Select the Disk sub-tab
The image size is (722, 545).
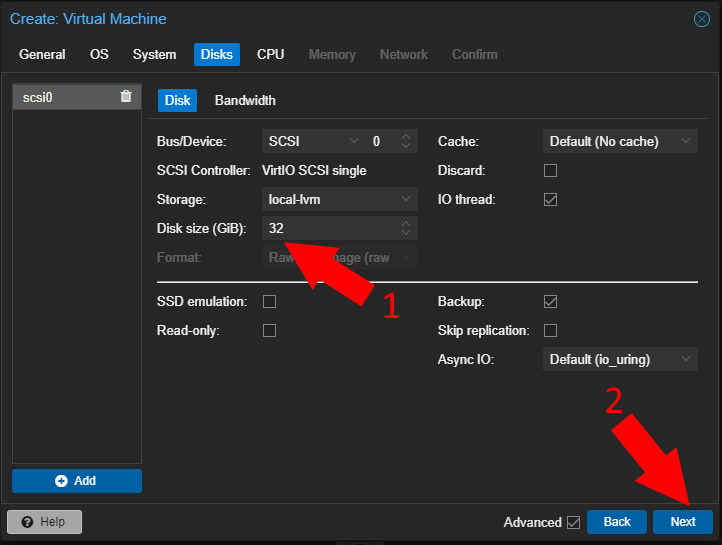click(177, 100)
